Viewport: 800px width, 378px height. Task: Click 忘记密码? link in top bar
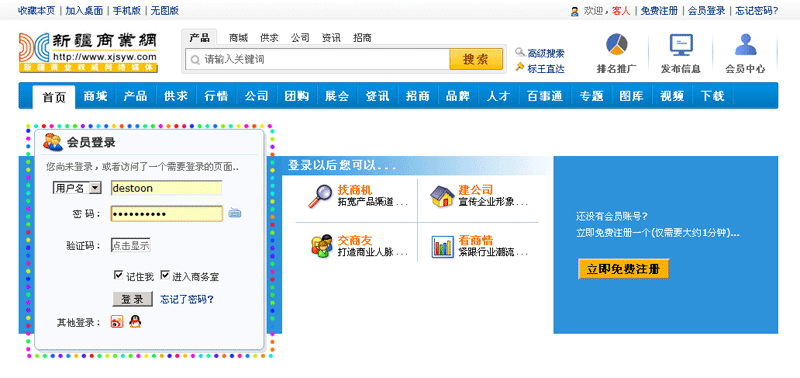(757, 11)
